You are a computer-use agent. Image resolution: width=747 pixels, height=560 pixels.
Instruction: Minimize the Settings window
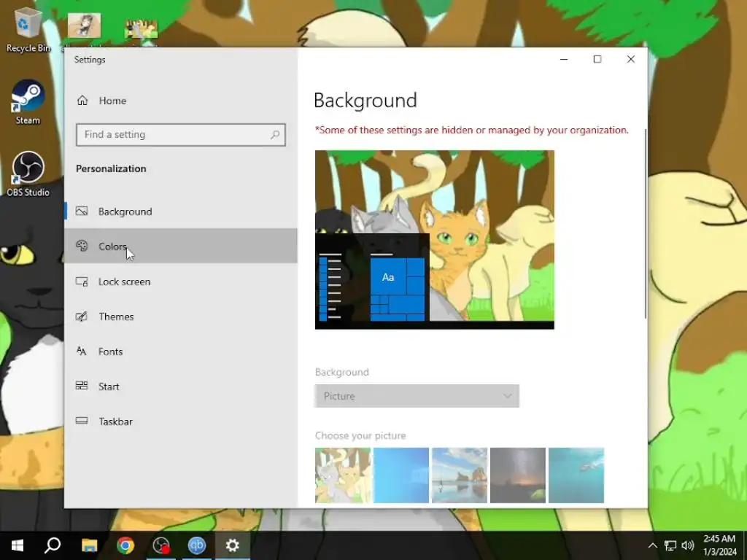(564, 59)
